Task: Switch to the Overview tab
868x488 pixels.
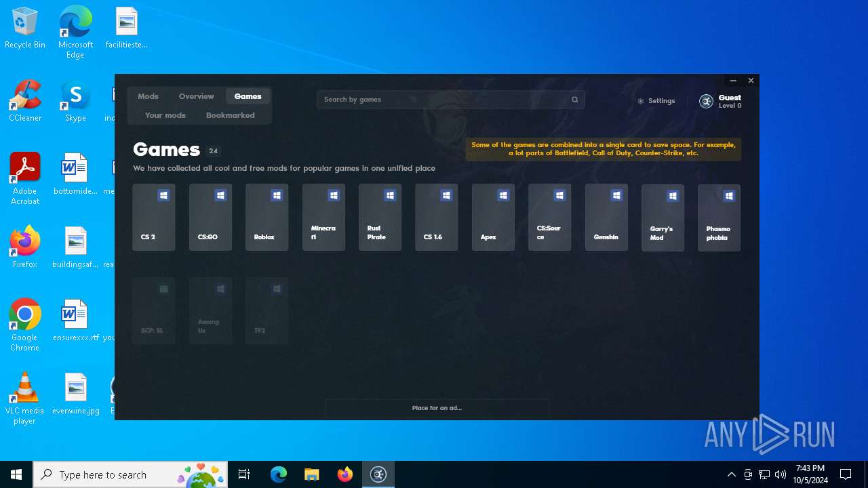Action: [x=197, y=96]
